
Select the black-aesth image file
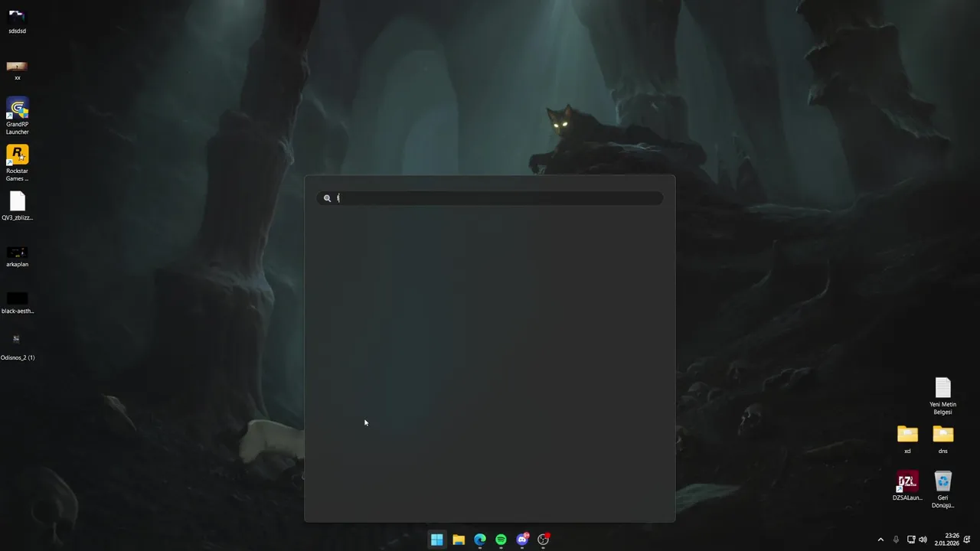[17, 302]
